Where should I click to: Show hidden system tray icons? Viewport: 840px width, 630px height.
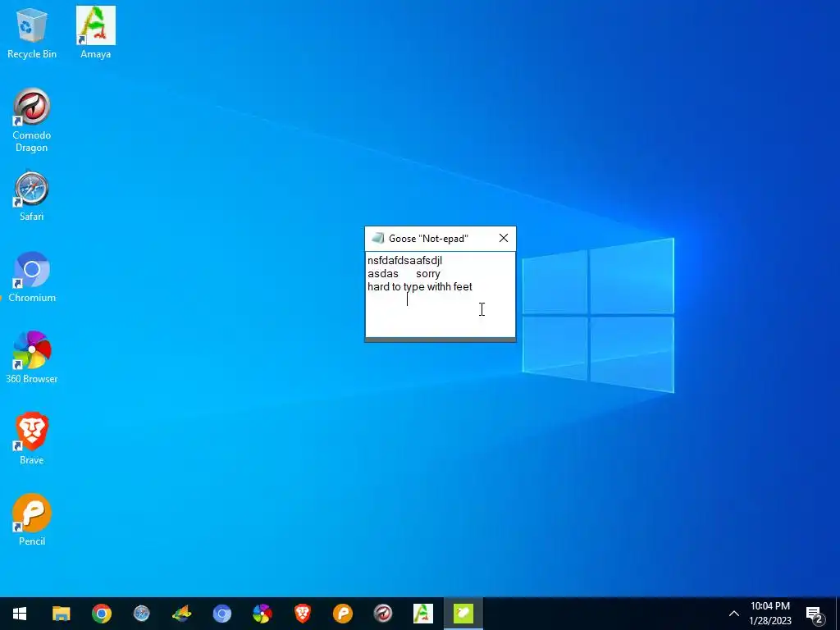(x=734, y=614)
